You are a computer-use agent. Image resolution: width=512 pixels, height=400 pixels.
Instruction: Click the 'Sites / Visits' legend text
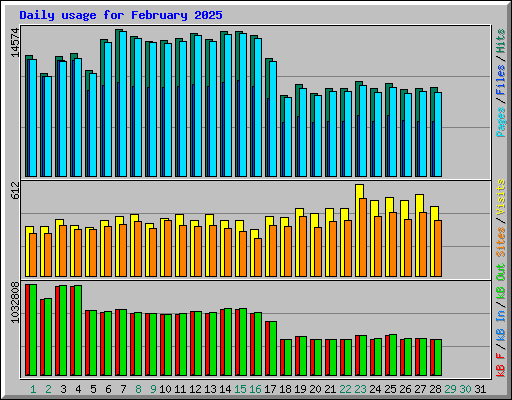pyautogui.click(x=501, y=218)
